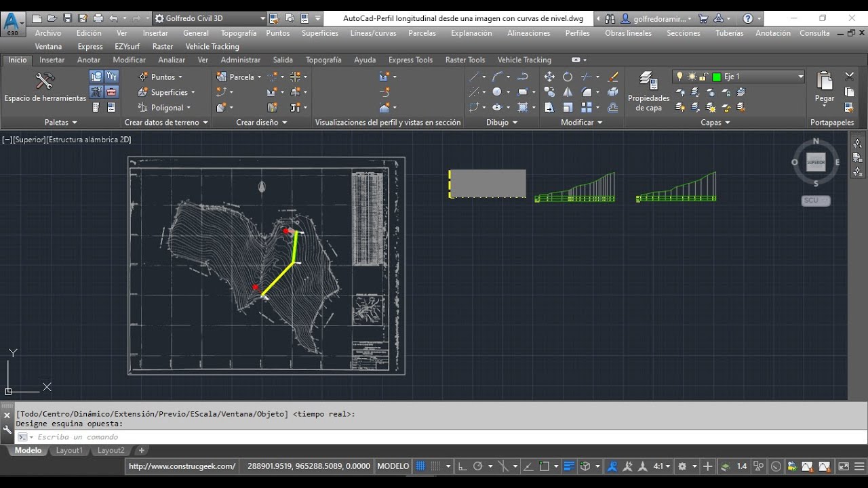Click the Undo arrow in quick access toolbar
Viewport: 868px width, 488px height.
tap(113, 18)
